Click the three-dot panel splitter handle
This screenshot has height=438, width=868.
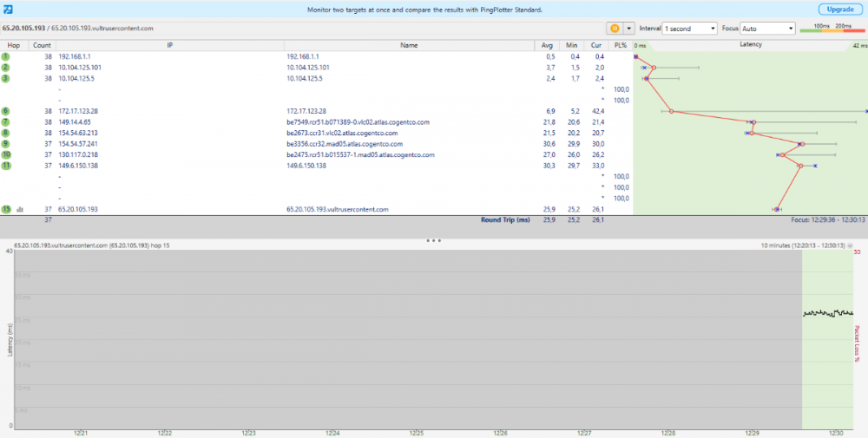pos(434,239)
